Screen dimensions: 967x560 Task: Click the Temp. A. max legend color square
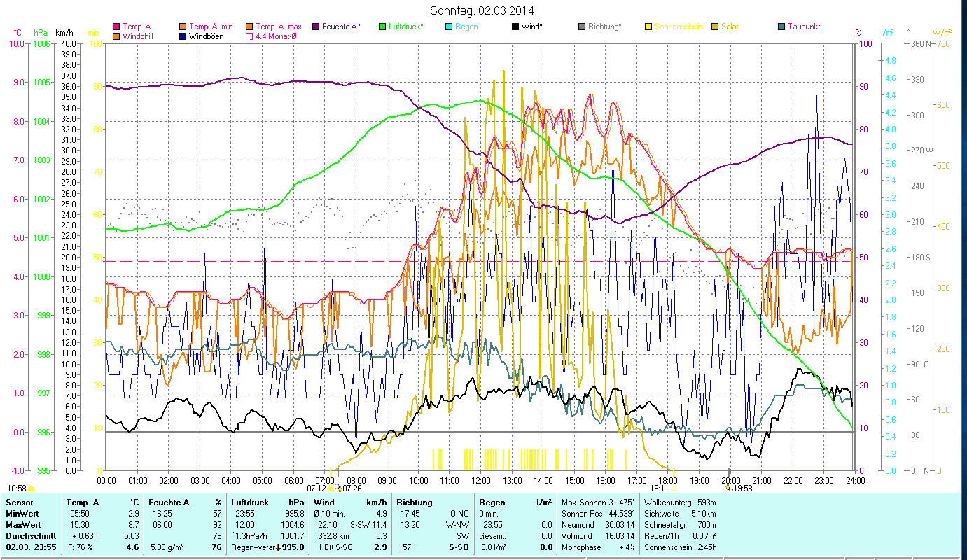point(249,27)
